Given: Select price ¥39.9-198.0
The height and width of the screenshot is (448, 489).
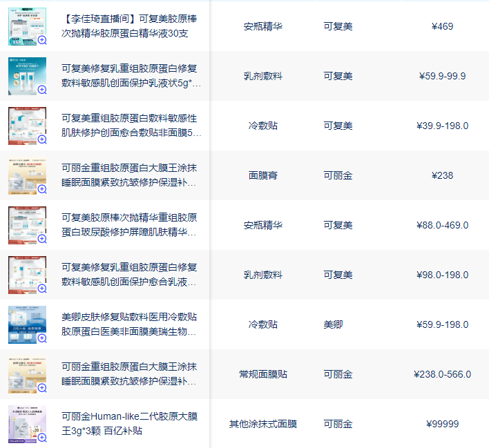Looking at the screenshot, I should point(442,126).
